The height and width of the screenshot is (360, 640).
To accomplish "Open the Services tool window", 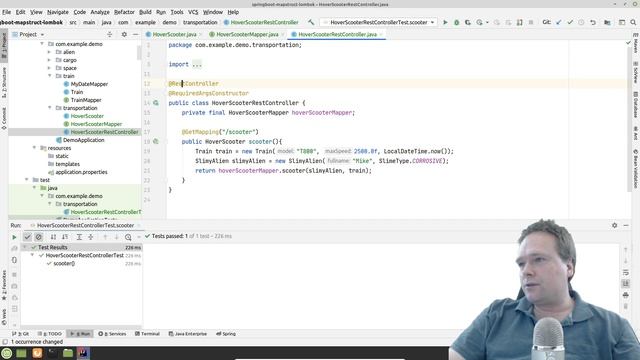I will [x=112, y=334].
